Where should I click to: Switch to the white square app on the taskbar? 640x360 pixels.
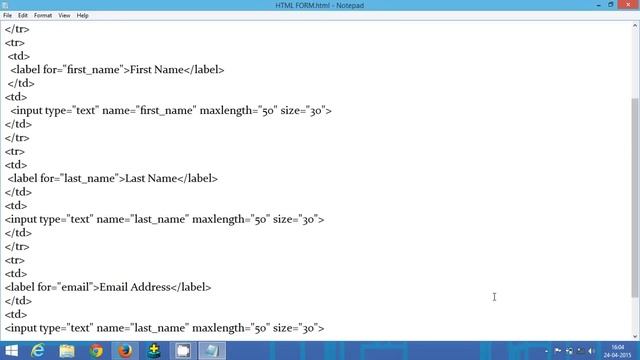click(x=183, y=351)
